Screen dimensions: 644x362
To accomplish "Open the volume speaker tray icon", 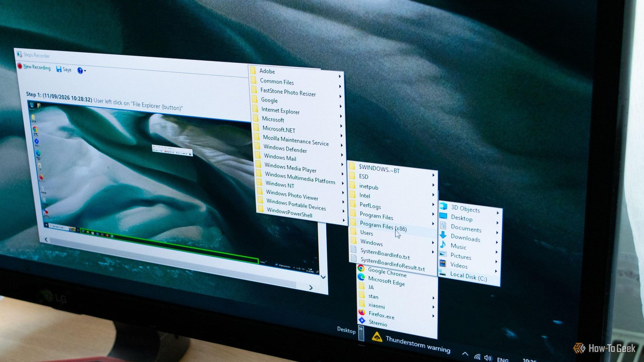I will (x=488, y=358).
